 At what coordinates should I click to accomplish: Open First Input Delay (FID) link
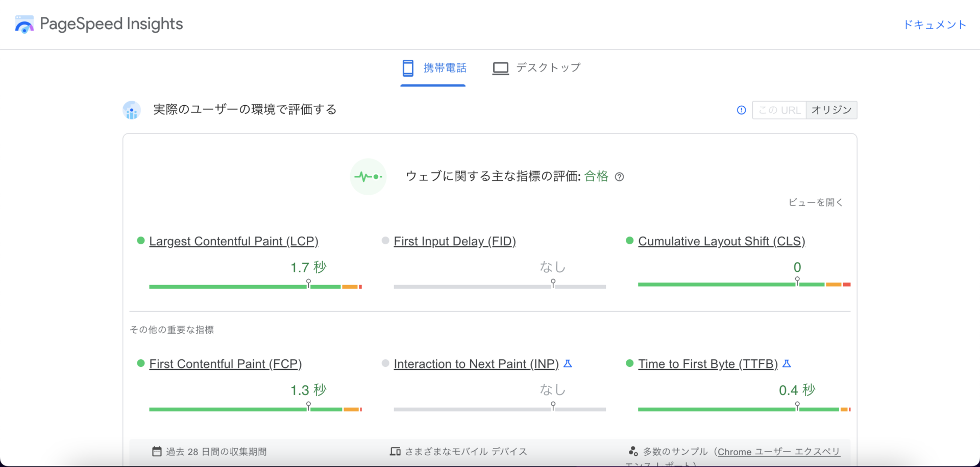pos(455,241)
